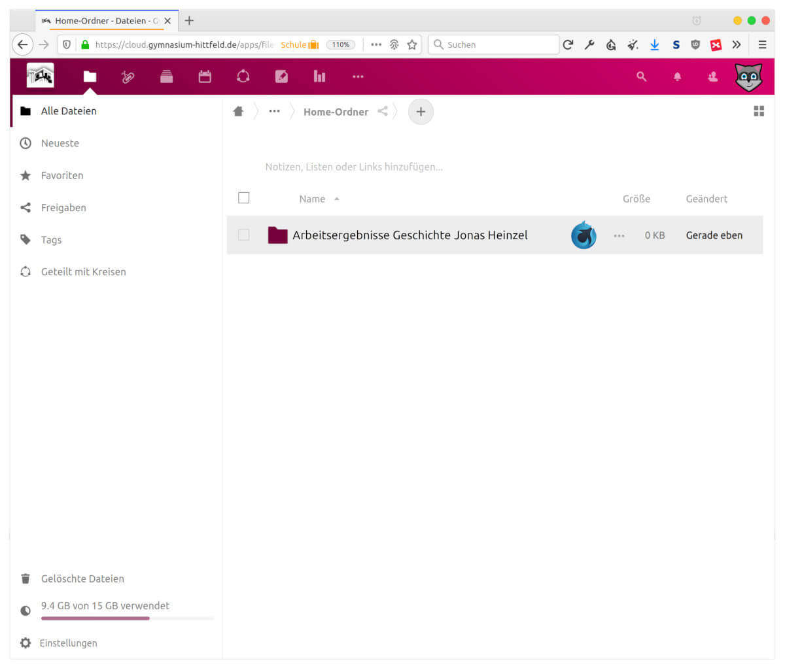Tick the select-all files checkbox
Image resolution: width=785 pixels, height=672 pixels.
point(244,198)
